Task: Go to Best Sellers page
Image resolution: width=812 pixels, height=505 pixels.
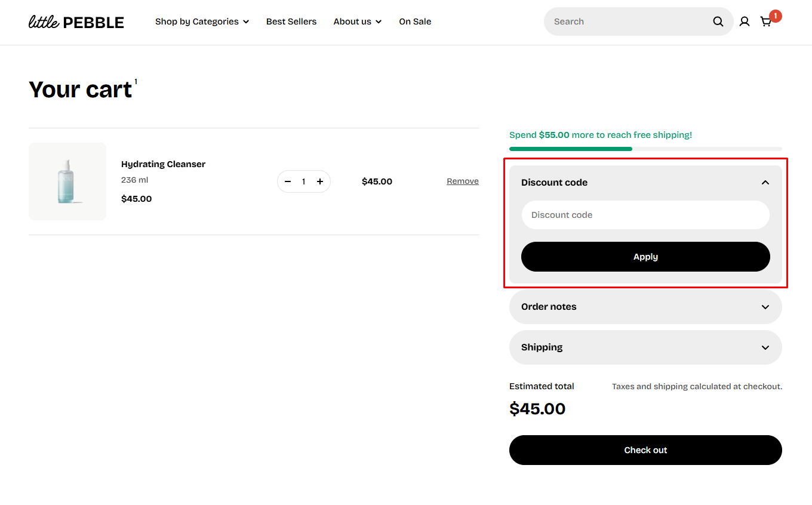Action: pyautogui.click(x=291, y=21)
